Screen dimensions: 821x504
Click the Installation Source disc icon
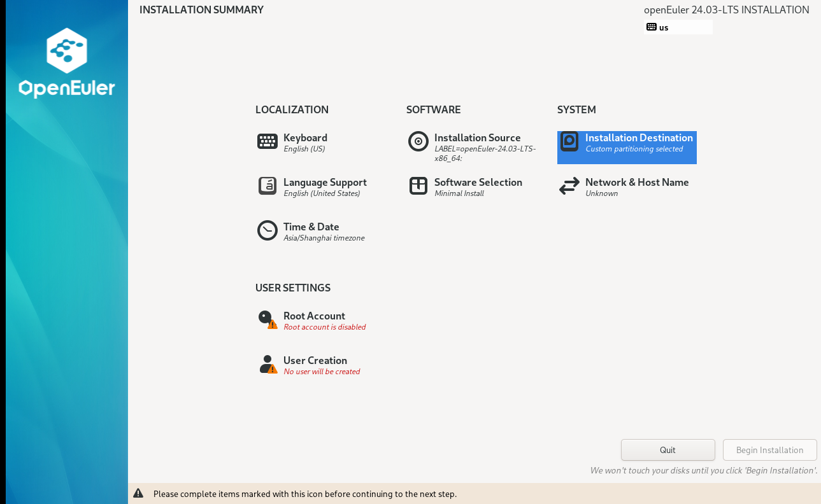[418, 141]
